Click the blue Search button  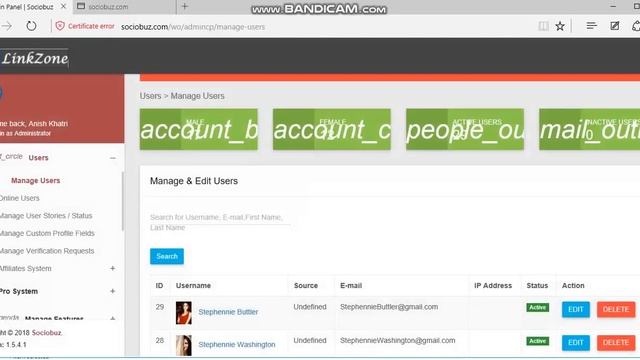click(167, 256)
